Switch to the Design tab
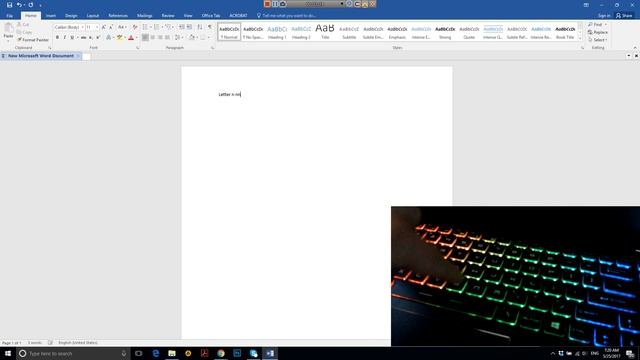Image resolution: width=640 pixels, height=360 pixels. [71, 16]
